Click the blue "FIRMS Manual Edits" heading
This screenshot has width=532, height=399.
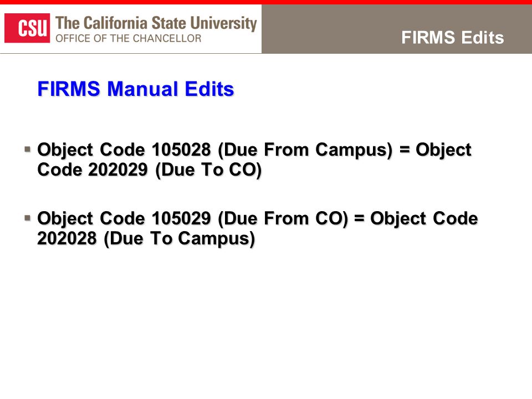click(136, 89)
